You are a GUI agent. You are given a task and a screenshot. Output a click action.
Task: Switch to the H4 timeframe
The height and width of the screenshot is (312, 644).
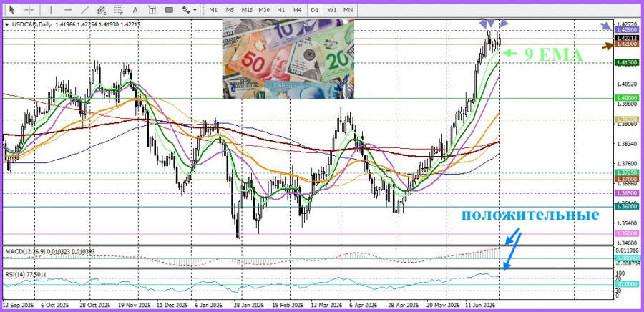point(298,9)
